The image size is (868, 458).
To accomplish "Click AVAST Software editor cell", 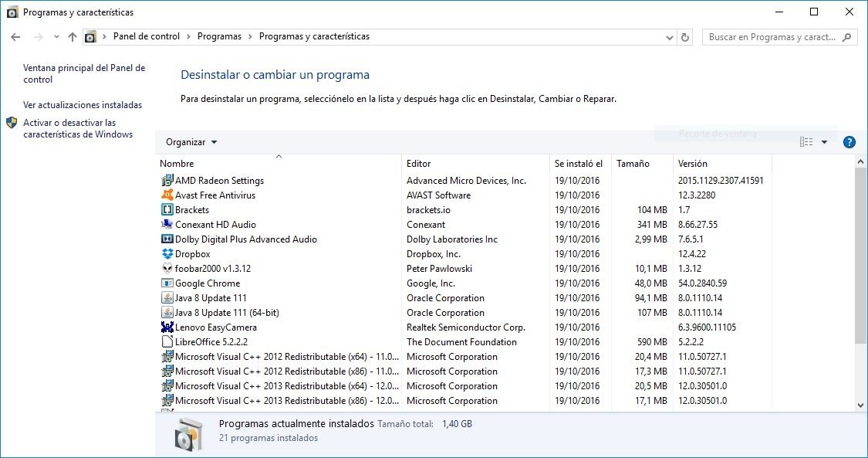I will [x=438, y=195].
